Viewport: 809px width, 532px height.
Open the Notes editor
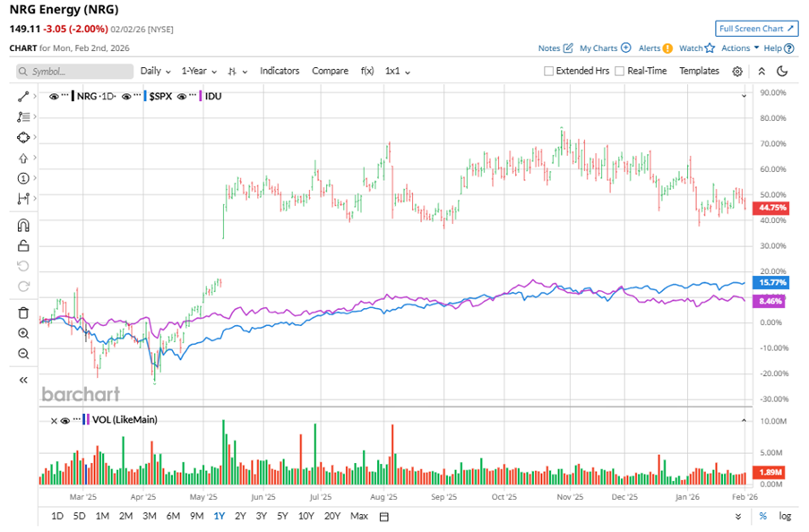tap(555, 48)
